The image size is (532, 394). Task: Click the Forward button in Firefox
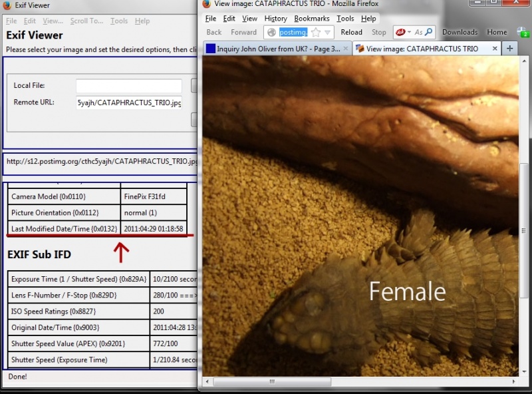[x=243, y=32]
